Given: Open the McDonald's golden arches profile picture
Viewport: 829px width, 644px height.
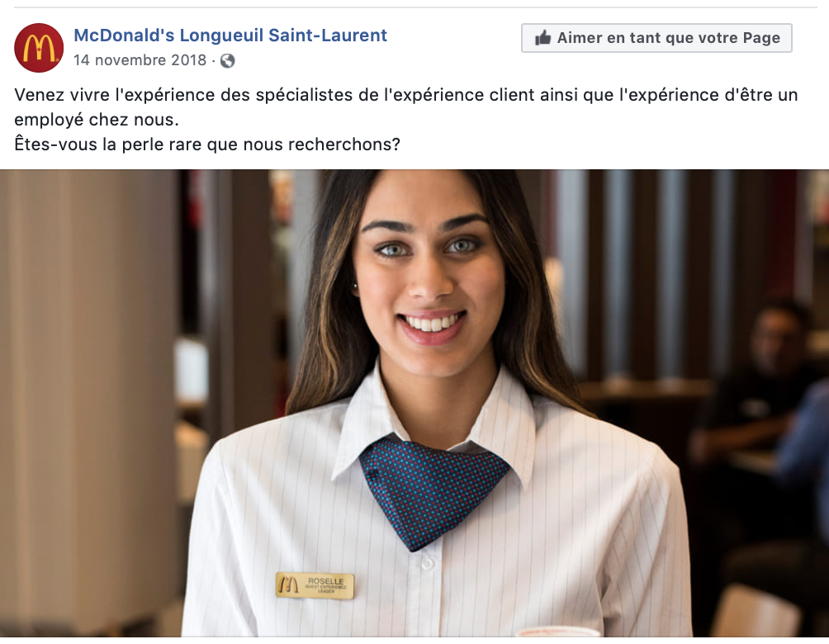Looking at the screenshot, I should point(39,48).
